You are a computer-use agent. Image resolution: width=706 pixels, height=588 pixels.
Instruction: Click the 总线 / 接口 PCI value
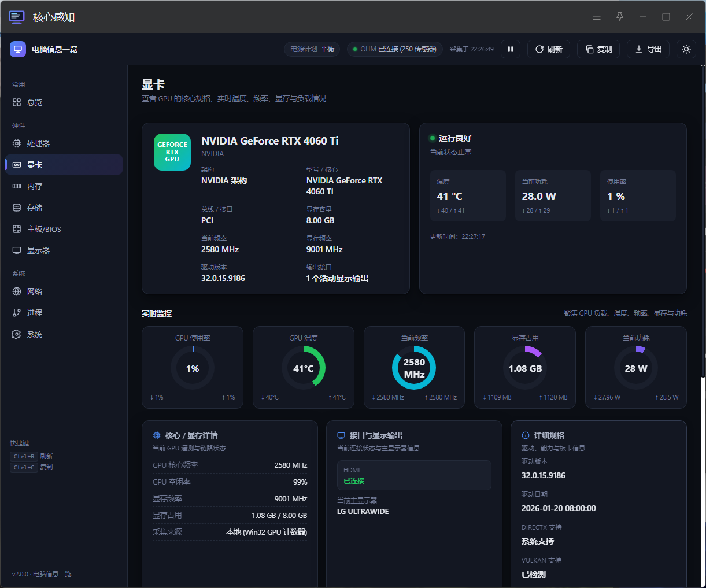[207, 220]
